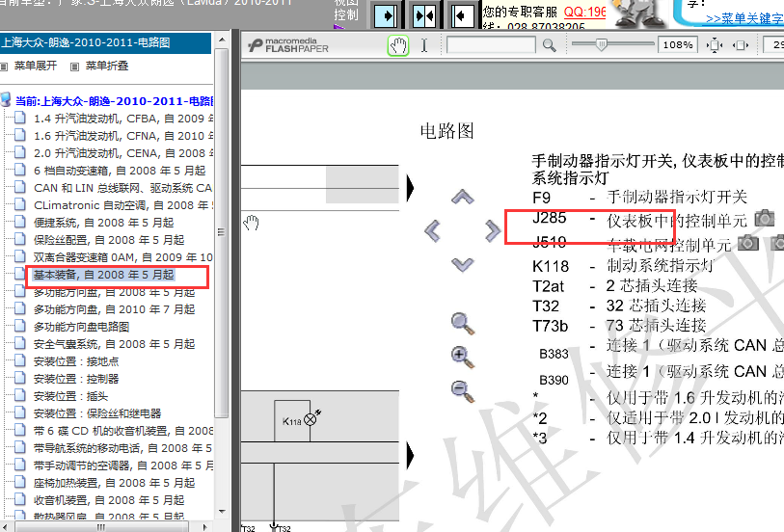This screenshot has height=532, width=784.
Task: Click the zoom-in magnifier plus icon
Action: [x=463, y=358]
